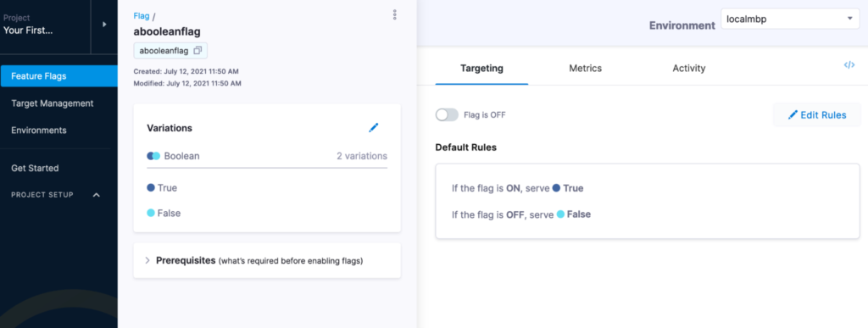Collapse the PROJECT SETUP section
The height and width of the screenshot is (328, 868).
(x=42, y=195)
